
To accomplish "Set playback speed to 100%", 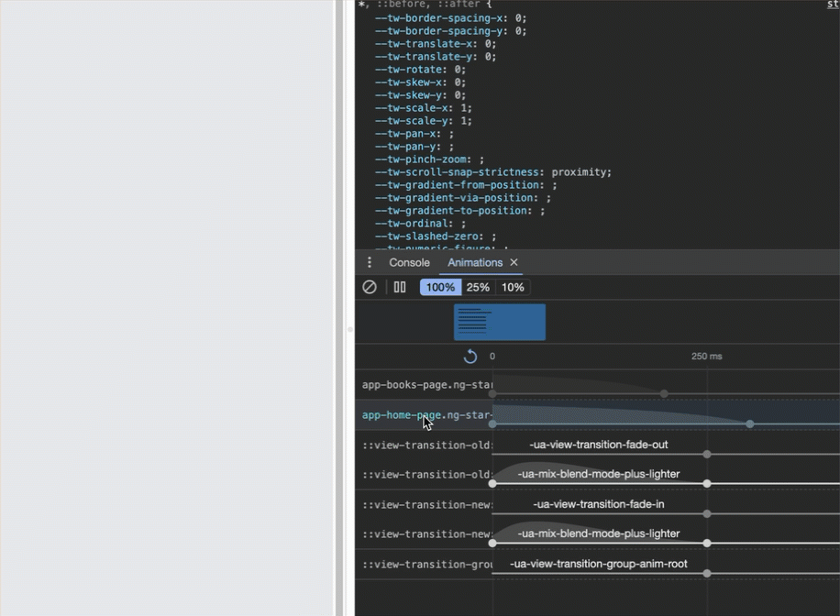I will tap(440, 287).
